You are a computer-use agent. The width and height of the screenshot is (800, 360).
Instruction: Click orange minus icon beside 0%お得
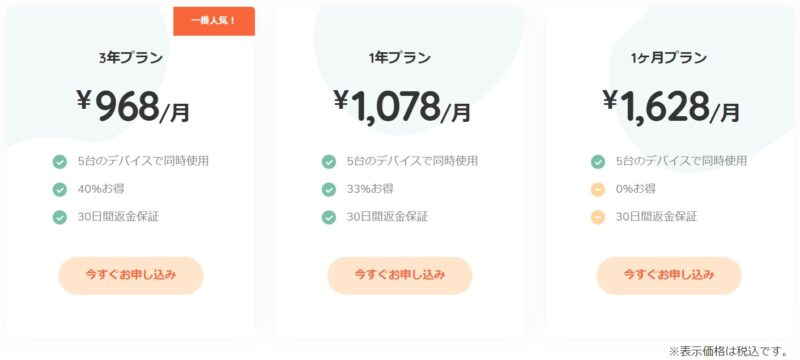597,190
